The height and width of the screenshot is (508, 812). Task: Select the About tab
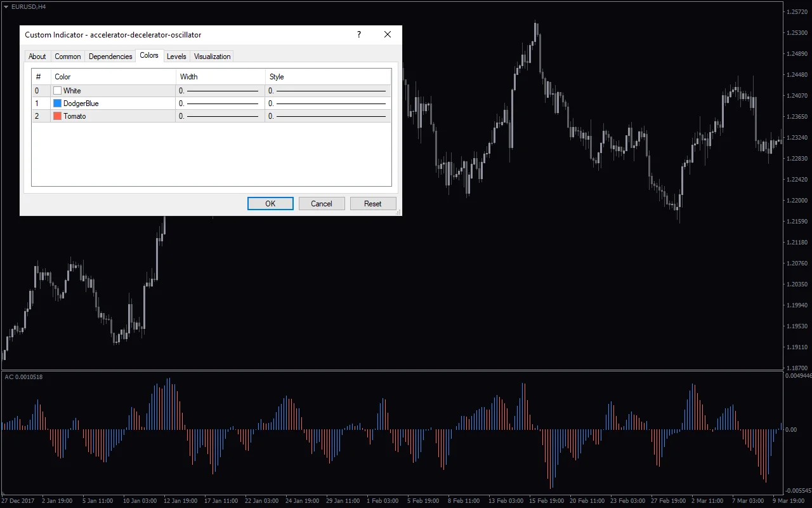(37, 56)
